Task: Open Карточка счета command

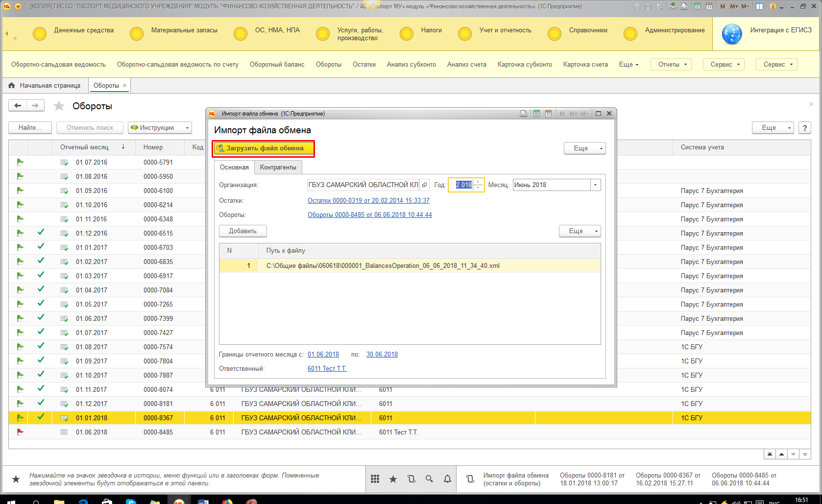Action: pyautogui.click(x=585, y=65)
